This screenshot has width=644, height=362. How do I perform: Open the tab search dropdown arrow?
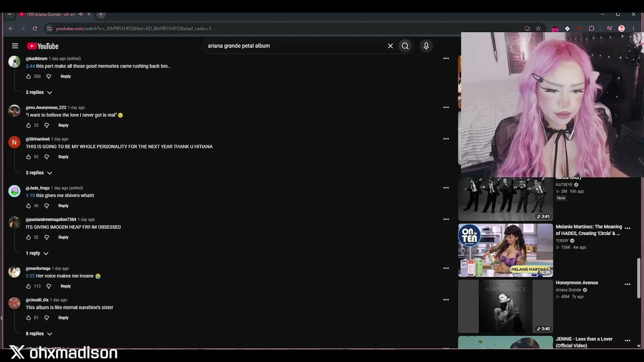pos(10,14)
